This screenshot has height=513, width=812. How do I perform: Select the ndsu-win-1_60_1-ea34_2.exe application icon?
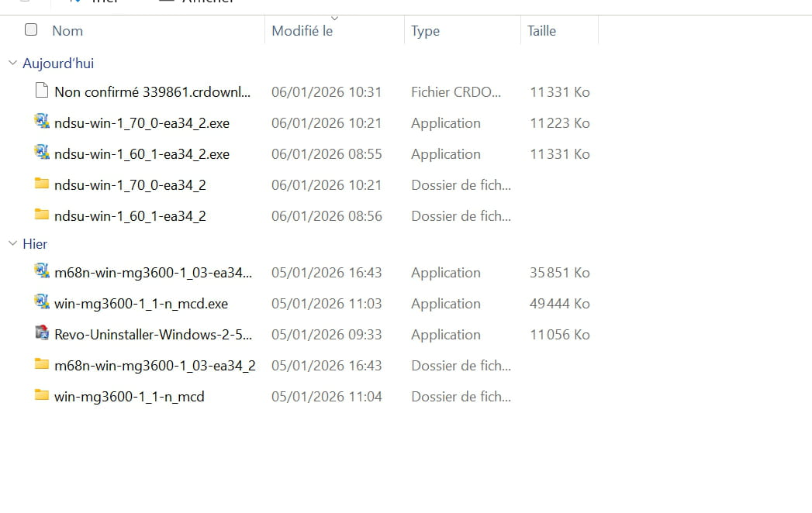[x=42, y=153]
